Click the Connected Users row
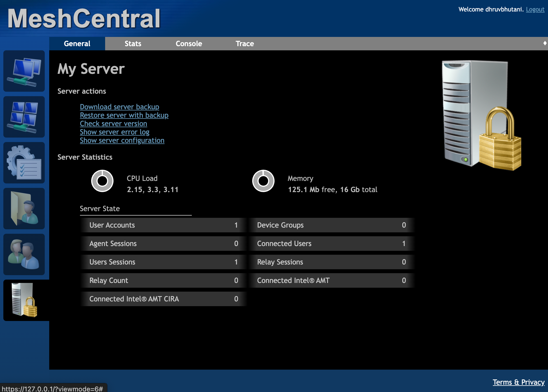Screen dimensions: 548x392 pyautogui.click(x=331, y=244)
